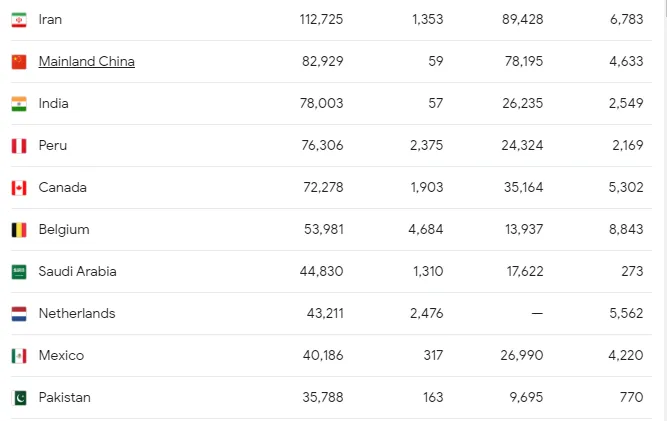Click the Belgium flag icon
This screenshot has height=421, width=667.
[x=19, y=230]
